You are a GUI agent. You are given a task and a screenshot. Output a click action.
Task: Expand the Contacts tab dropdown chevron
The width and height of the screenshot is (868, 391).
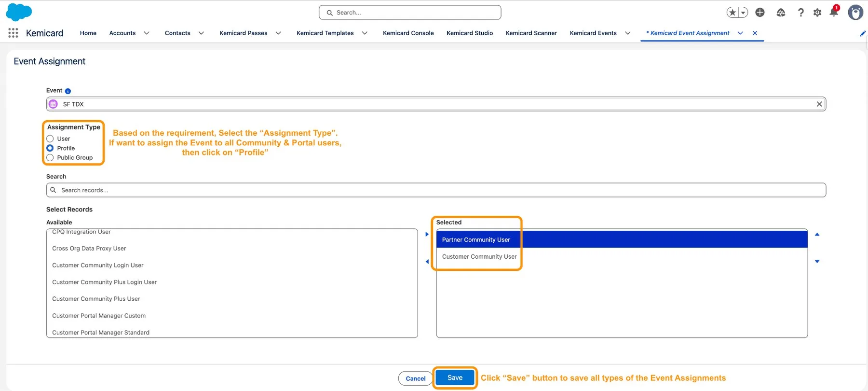201,33
